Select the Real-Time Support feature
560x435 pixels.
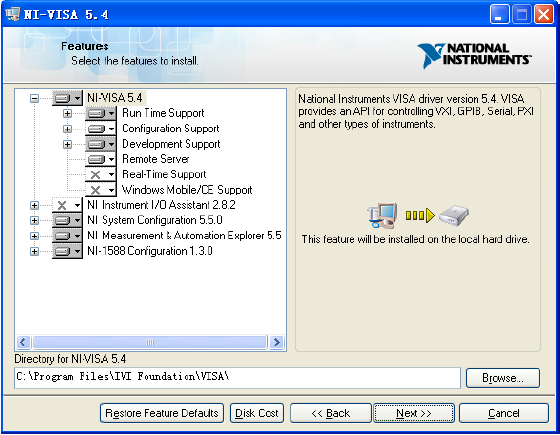pos(164,174)
